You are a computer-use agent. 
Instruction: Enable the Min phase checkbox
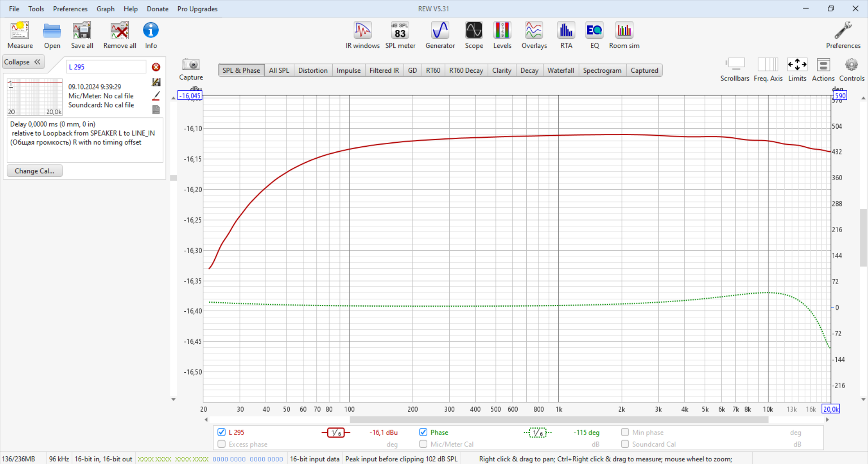pos(625,432)
